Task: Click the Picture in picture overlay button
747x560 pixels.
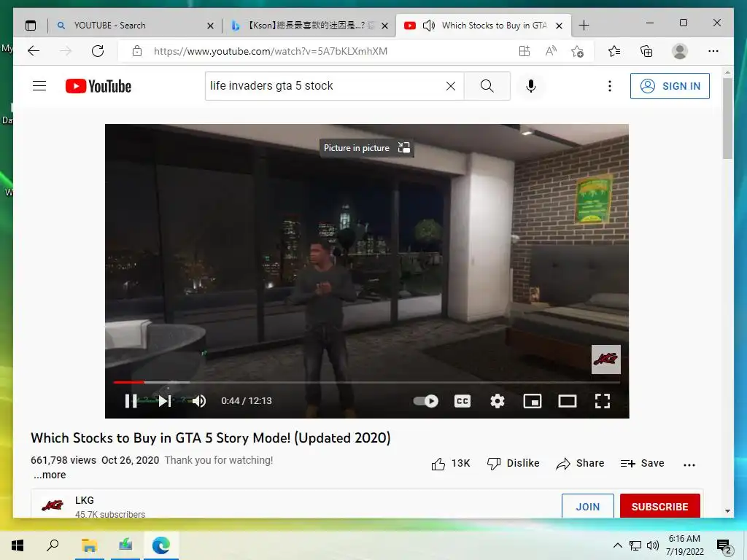Action: pos(366,147)
